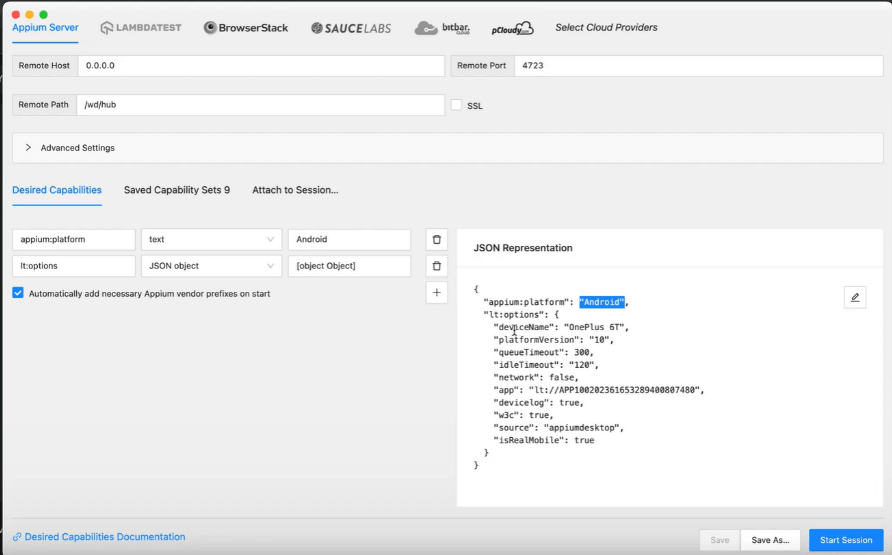Uncheck automatically add Appium vendor prefixes
892x555 pixels.
point(18,294)
